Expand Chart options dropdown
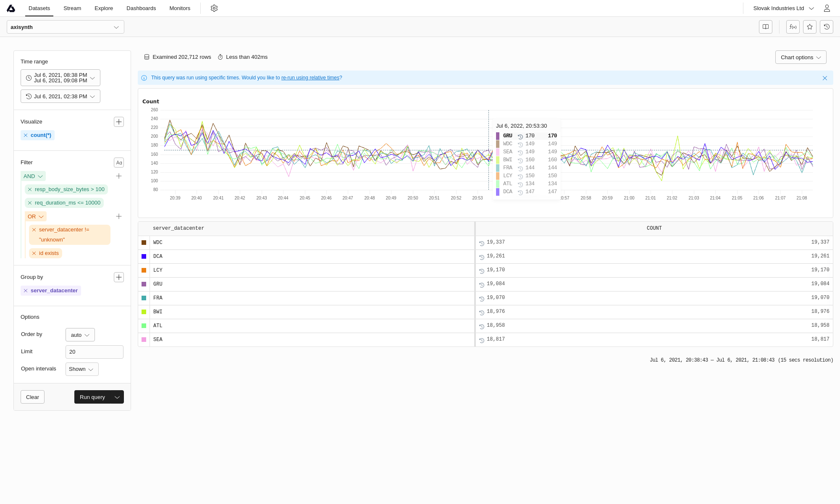The width and height of the screenshot is (840, 504). [801, 58]
